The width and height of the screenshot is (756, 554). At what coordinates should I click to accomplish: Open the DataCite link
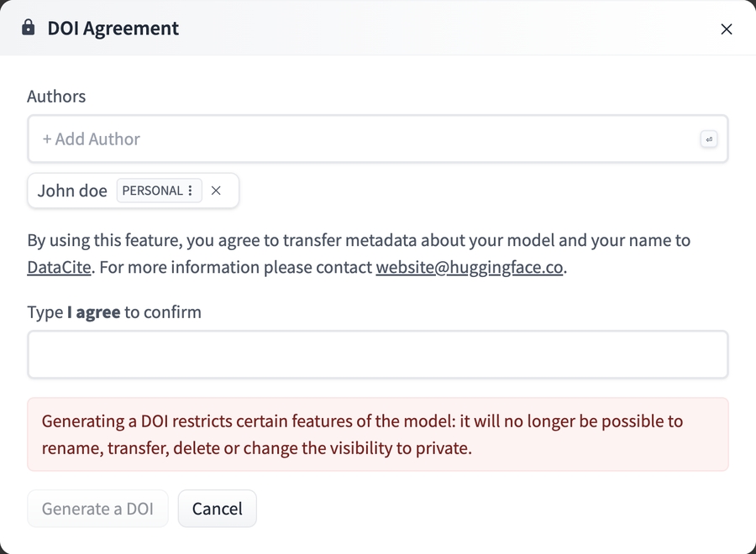click(59, 269)
